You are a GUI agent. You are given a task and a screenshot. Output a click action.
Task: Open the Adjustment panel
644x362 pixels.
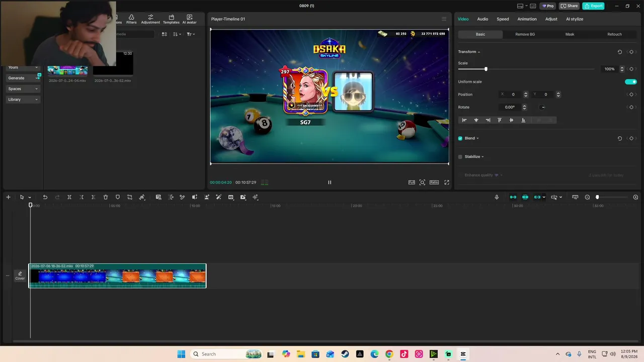pos(150,19)
